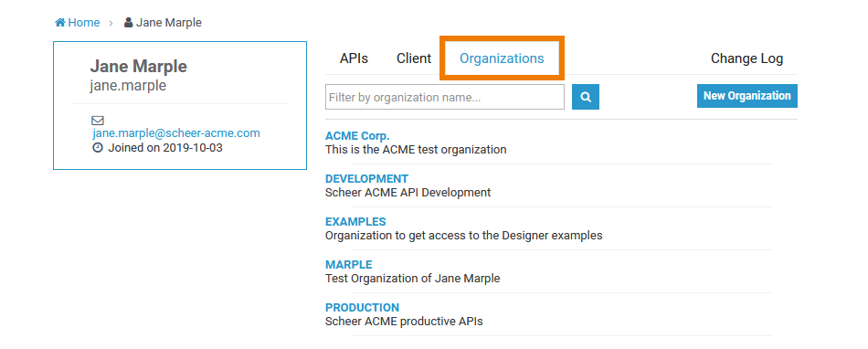Click the breadcrumb chevron separator
The image size is (868, 349).
tap(111, 23)
